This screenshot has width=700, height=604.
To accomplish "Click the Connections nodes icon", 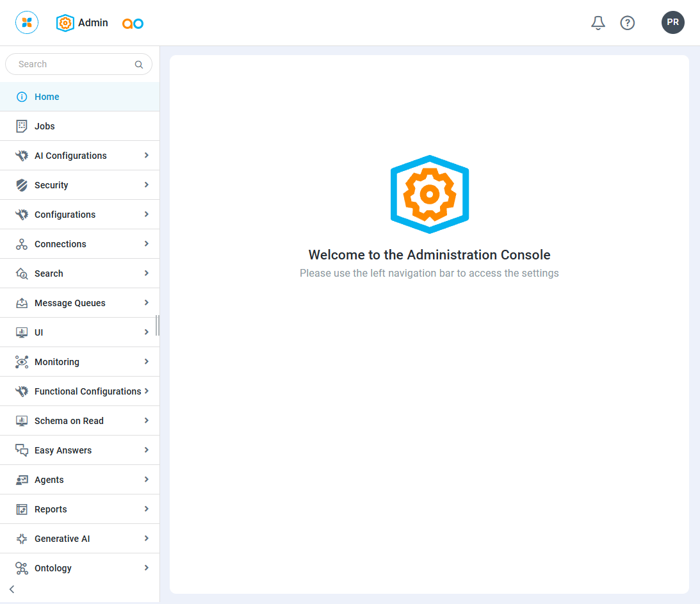I will coord(21,244).
